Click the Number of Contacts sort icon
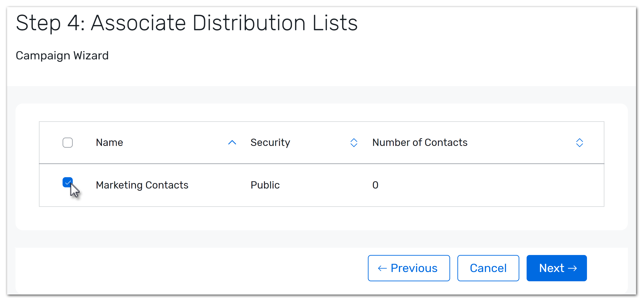644x306 pixels. (579, 143)
